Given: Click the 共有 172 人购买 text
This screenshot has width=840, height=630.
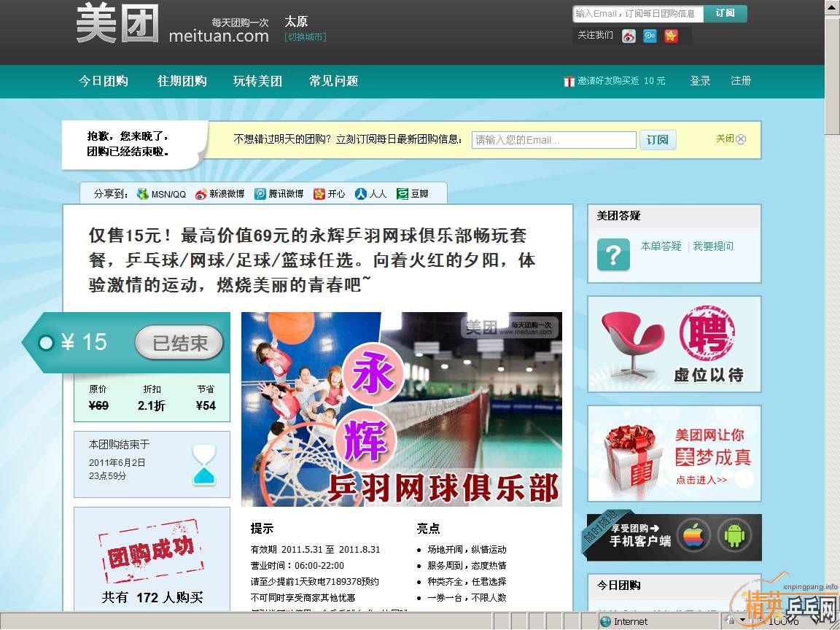Looking at the screenshot, I should [152, 598].
